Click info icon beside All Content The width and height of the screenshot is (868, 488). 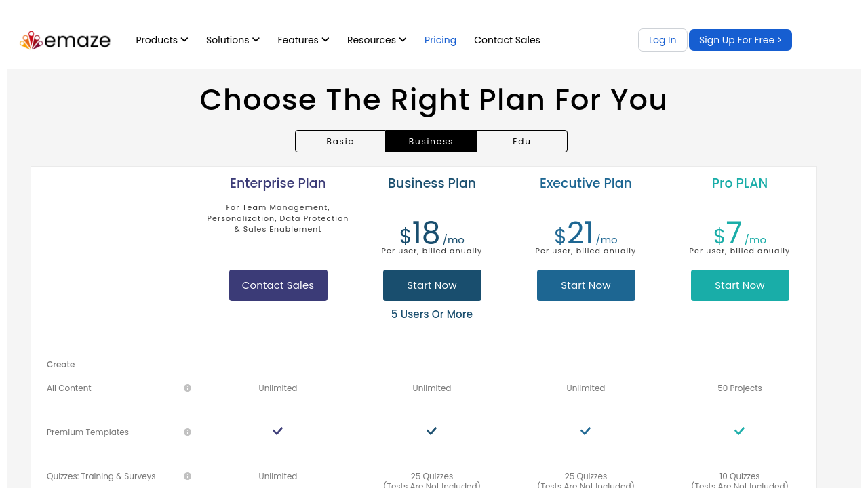tap(187, 388)
